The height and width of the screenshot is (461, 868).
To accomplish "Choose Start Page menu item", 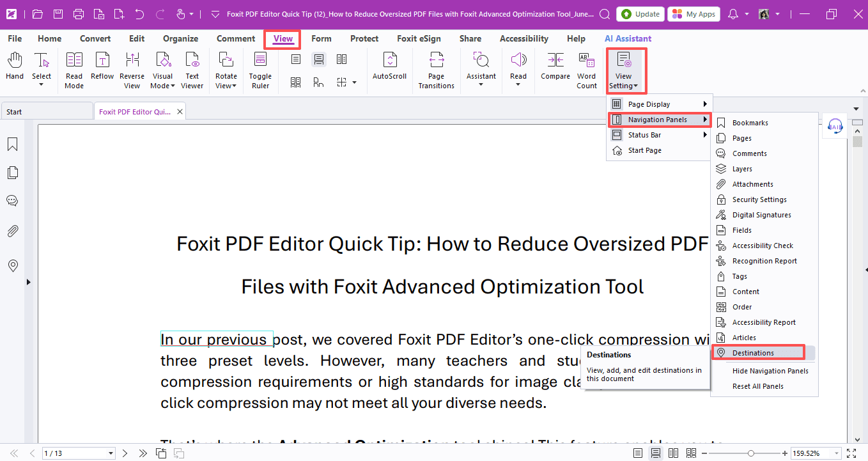I will pos(660,150).
